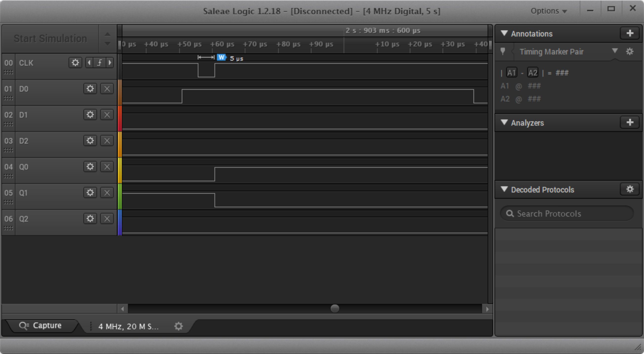Viewport: 644px width, 354px height.
Task: Click the Search Protocols field
Action: (568, 214)
